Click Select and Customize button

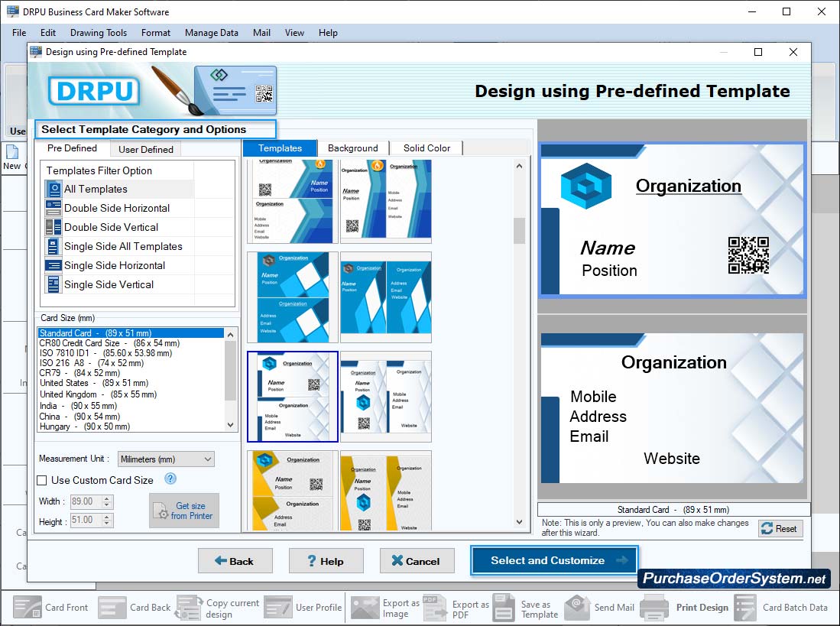point(554,560)
